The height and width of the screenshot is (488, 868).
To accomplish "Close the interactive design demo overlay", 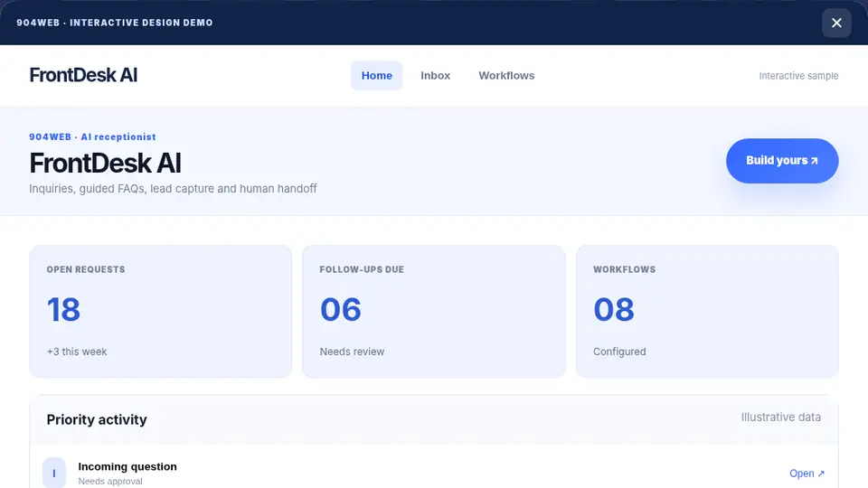I will pos(835,23).
